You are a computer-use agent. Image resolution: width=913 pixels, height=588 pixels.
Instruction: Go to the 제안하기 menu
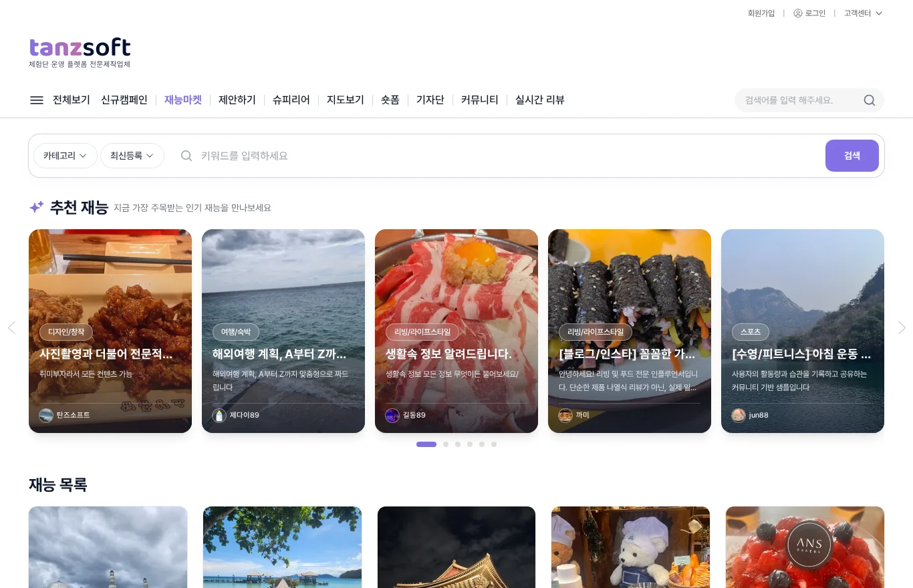click(237, 100)
